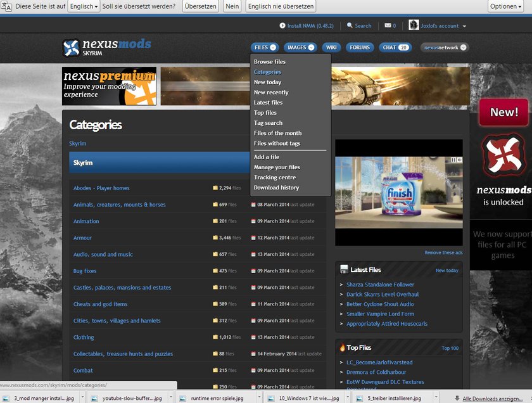
Task: Click the Nein button
Action: (232, 6)
